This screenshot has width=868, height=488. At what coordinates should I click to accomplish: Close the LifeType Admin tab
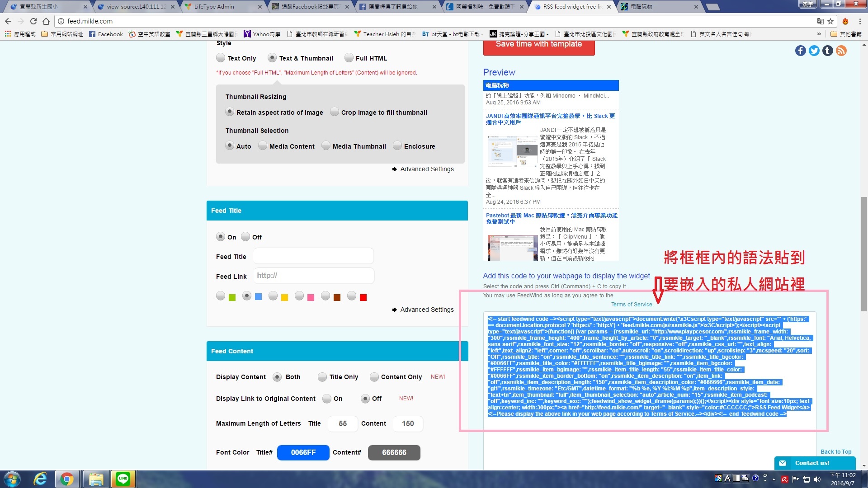pyautogui.click(x=260, y=7)
